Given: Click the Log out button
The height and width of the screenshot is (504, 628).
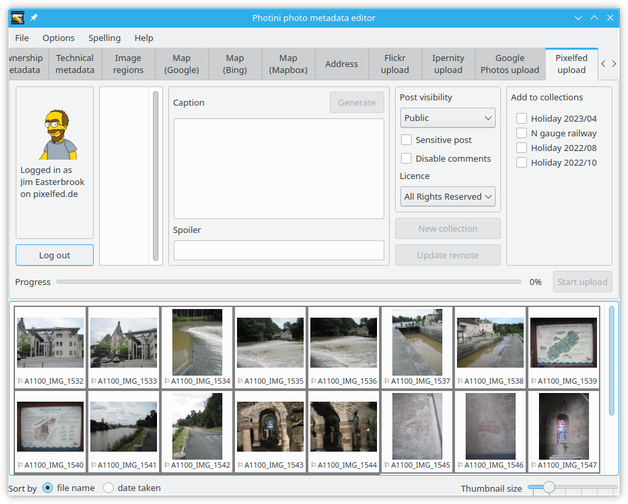Looking at the screenshot, I should pyautogui.click(x=54, y=255).
